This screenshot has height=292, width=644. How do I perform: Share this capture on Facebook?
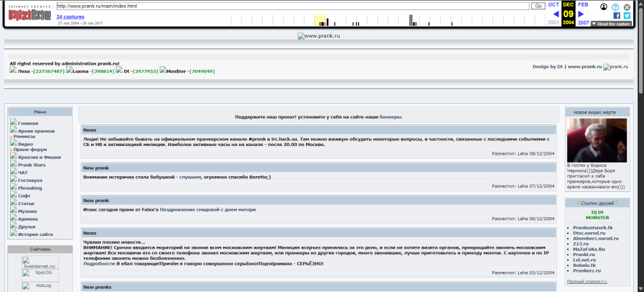click(616, 15)
